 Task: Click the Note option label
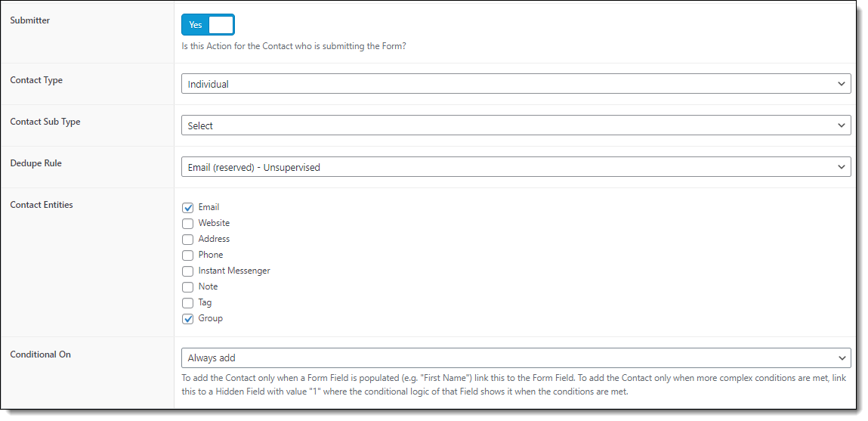coord(208,286)
